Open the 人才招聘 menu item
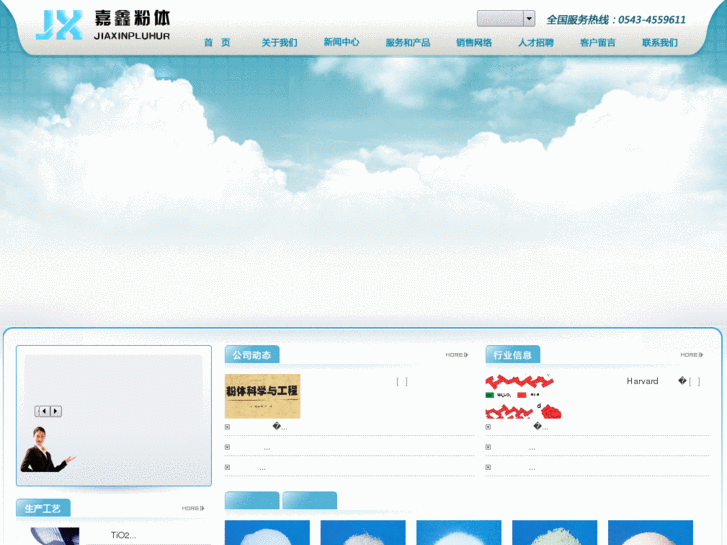The width and height of the screenshot is (727, 545). pos(536,43)
